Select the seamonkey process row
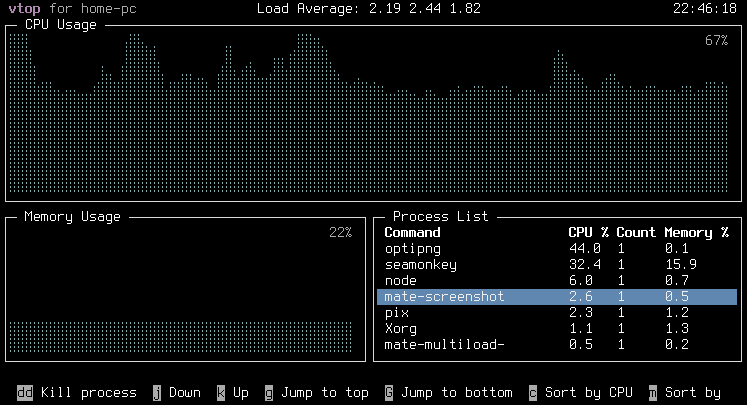747x405 pixels. (557, 264)
